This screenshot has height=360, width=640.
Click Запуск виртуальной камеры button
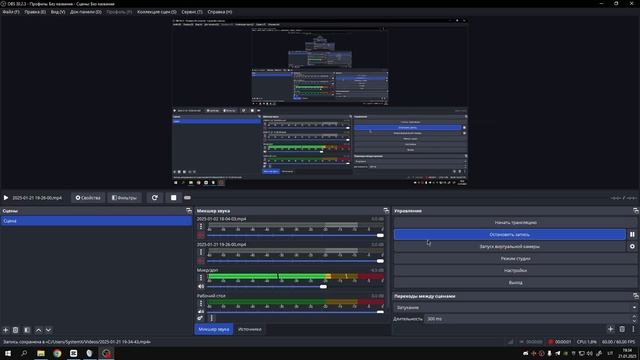[509, 247]
